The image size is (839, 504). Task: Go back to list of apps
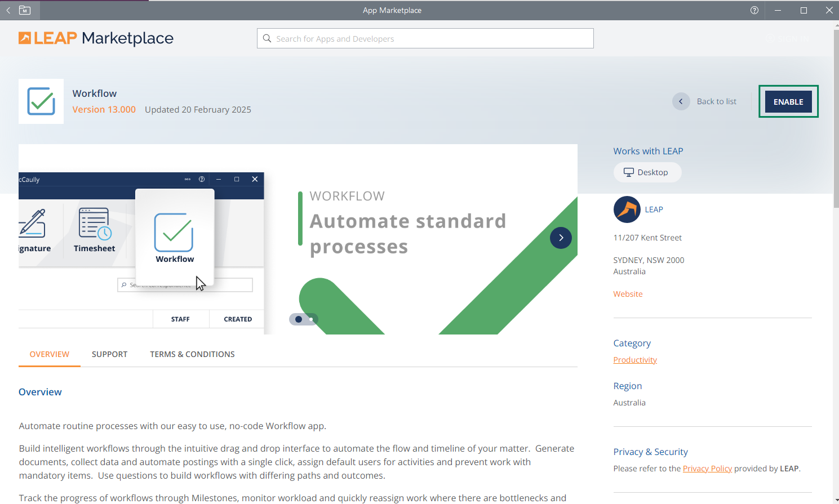[x=705, y=101]
